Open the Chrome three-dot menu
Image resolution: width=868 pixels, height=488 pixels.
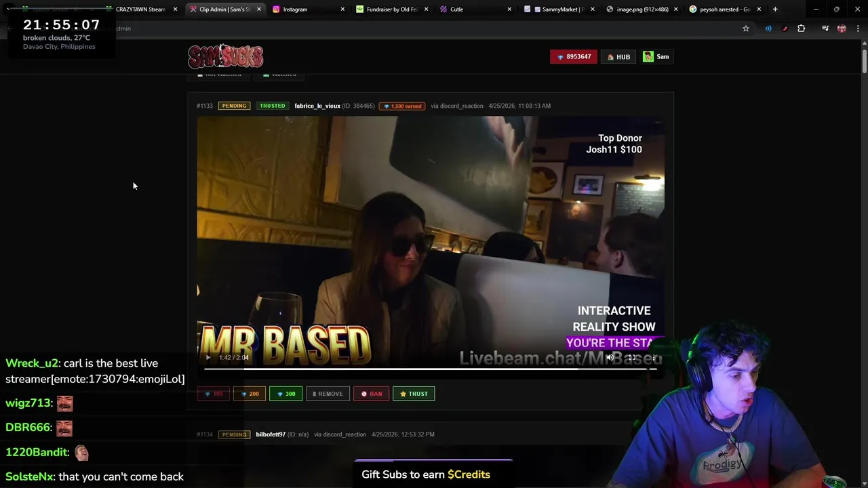pos(858,28)
